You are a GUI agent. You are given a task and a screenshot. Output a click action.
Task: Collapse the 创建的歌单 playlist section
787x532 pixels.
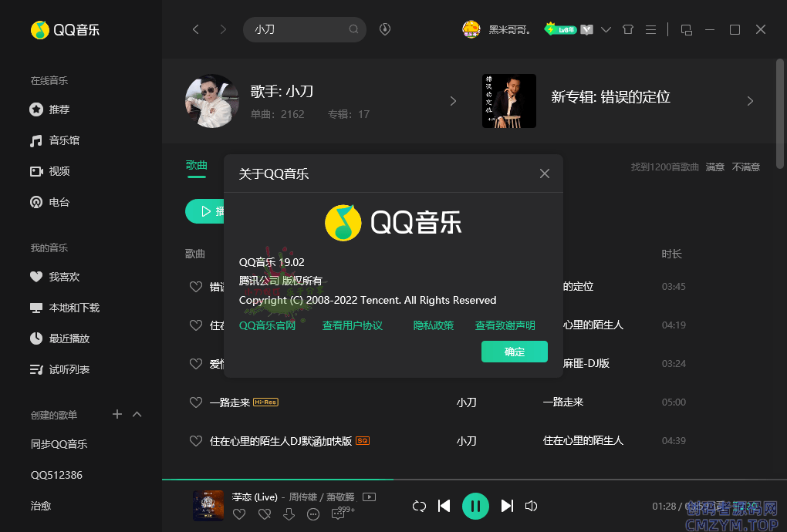click(x=137, y=414)
